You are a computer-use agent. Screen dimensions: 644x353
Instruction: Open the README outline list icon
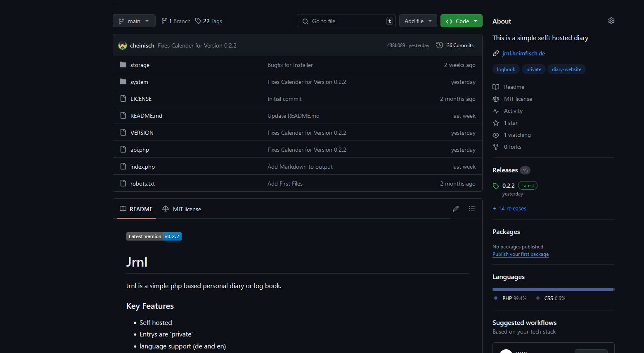coord(471,209)
